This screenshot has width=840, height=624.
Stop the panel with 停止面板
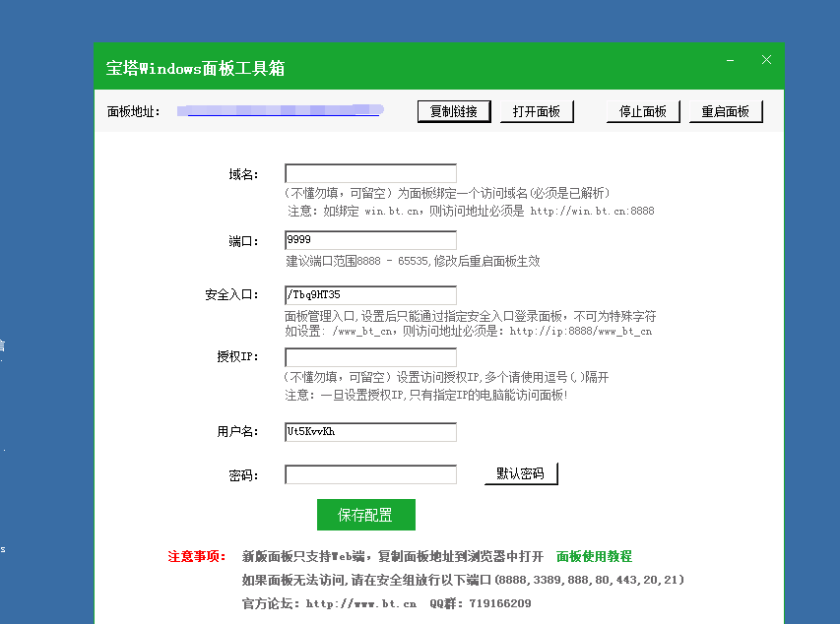(643, 111)
